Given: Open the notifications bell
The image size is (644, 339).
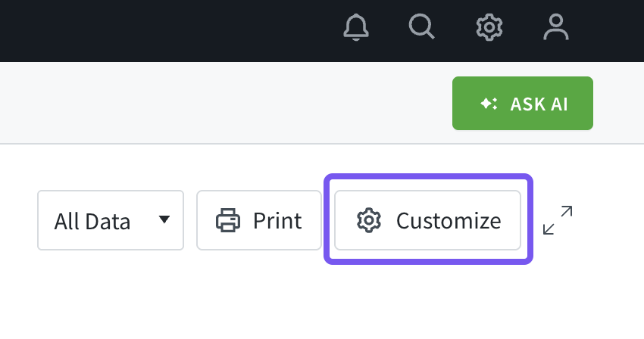Looking at the screenshot, I should [x=356, y=28].
